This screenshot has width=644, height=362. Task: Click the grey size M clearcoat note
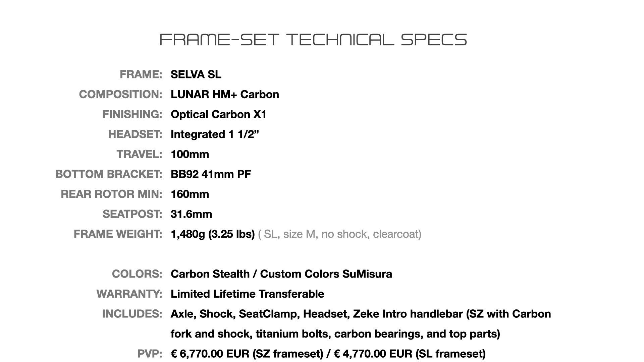tap(339, 234)
